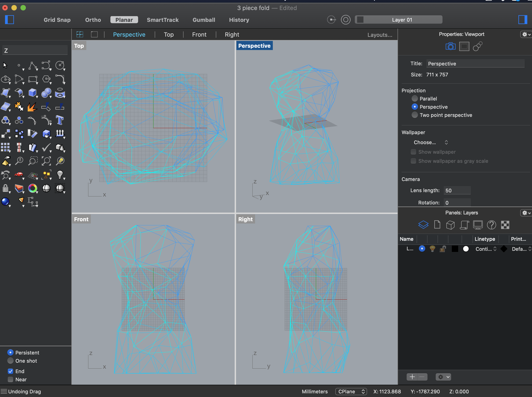Open Layouts... menu
The width and height of the screenshot is (532, 397).
(380, 35)
